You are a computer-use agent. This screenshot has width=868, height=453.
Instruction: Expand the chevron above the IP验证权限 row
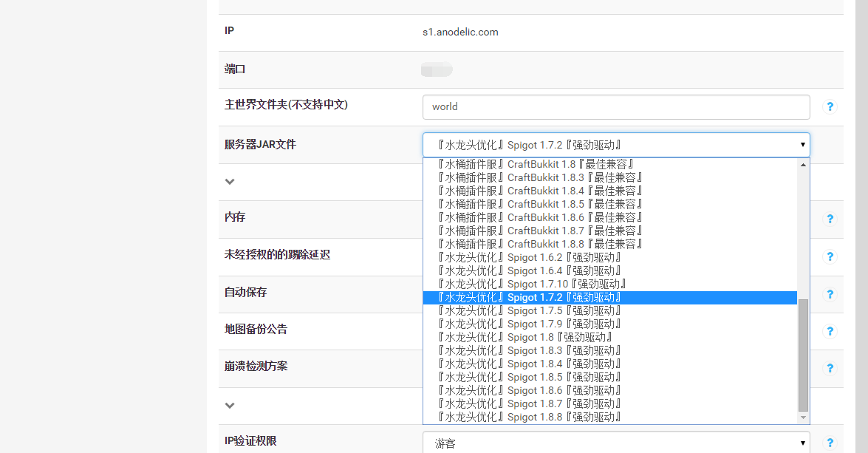230,406
